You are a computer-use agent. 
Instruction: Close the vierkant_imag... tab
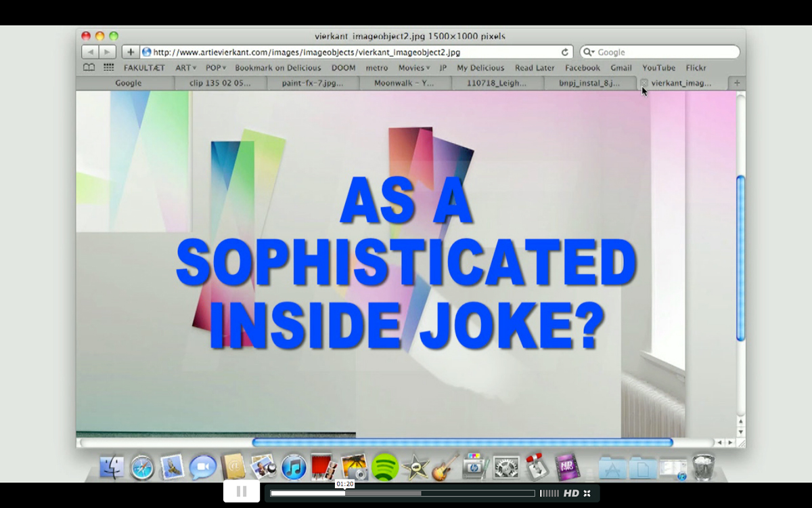pos(644,83)
